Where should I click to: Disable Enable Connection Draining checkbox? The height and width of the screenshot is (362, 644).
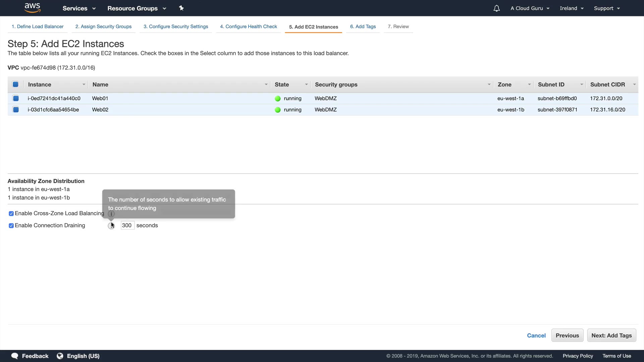click(x=11, y=226)
